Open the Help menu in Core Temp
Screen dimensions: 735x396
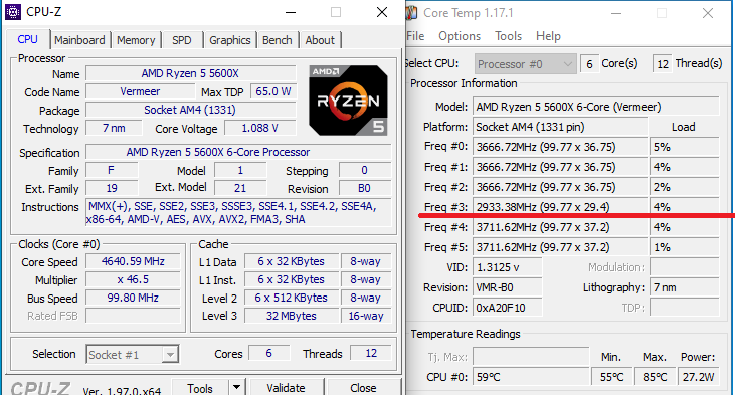tap(548, 36)
